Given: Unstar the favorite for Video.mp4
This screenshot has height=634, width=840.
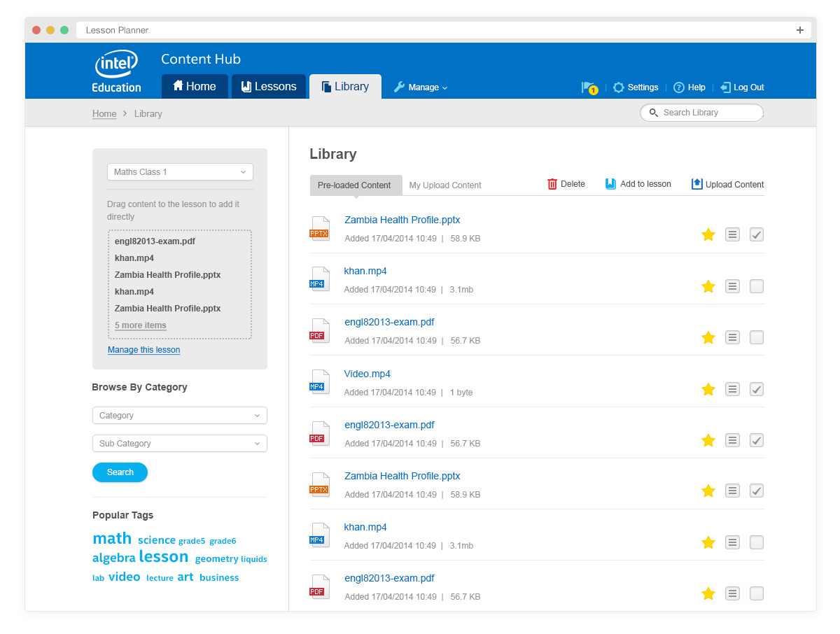Looking at the screenshot, I should [x=708, y=388].
